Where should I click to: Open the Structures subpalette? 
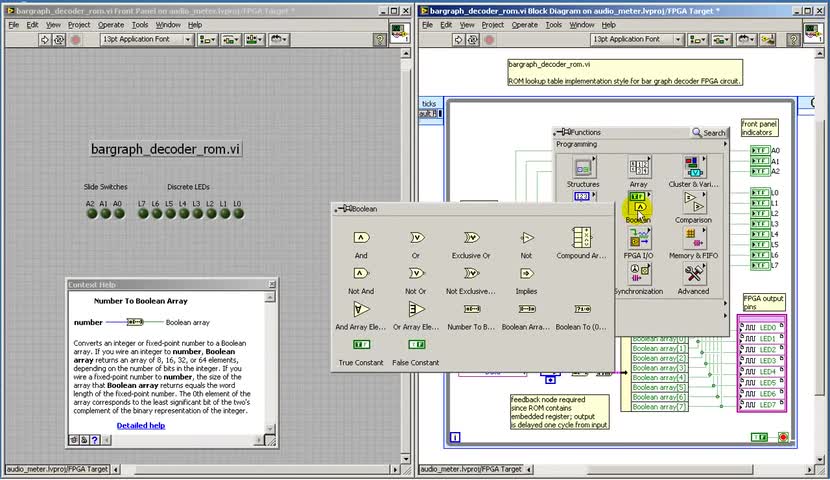[x=583, y=168]
